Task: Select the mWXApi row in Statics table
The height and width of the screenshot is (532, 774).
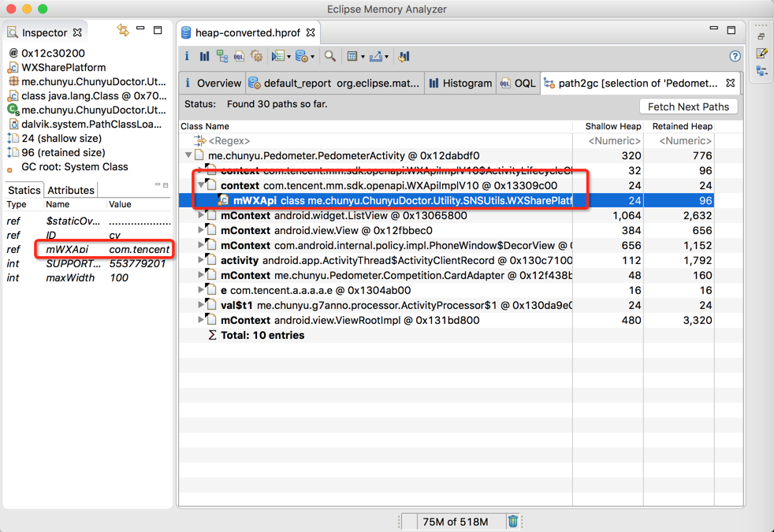Action: point(87,249)
